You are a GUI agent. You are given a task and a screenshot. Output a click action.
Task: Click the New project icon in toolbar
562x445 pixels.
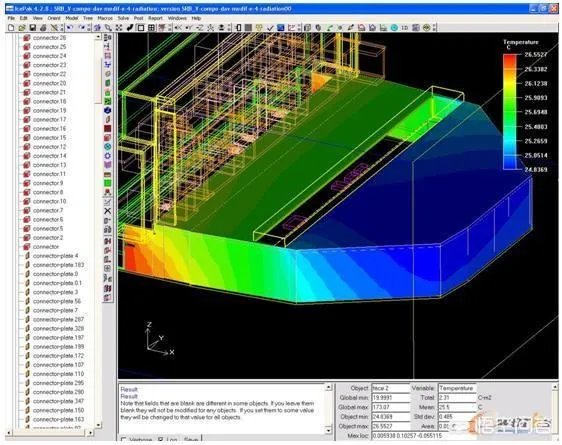[11, 28]
